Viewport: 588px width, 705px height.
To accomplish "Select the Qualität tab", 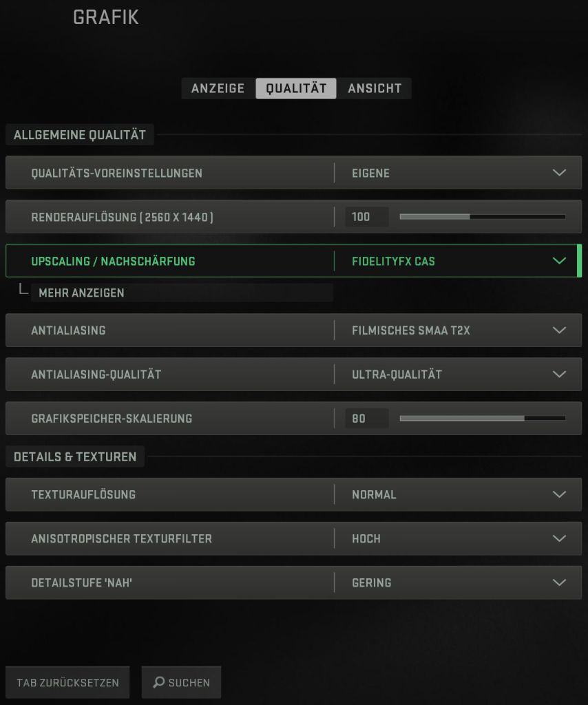I will 296,88.
